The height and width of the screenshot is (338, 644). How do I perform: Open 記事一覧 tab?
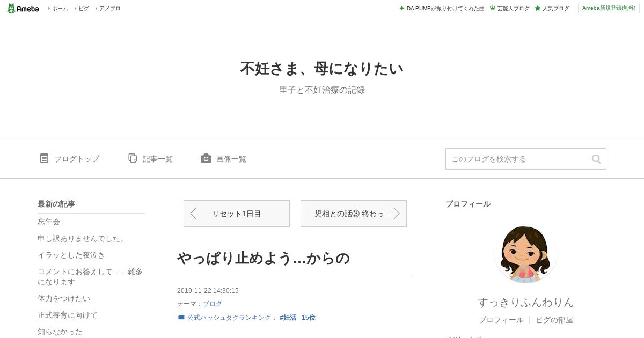coord(158,159)
